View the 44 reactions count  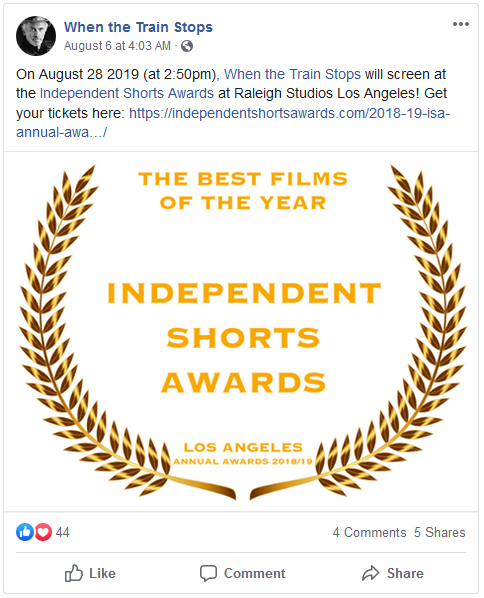63,532
